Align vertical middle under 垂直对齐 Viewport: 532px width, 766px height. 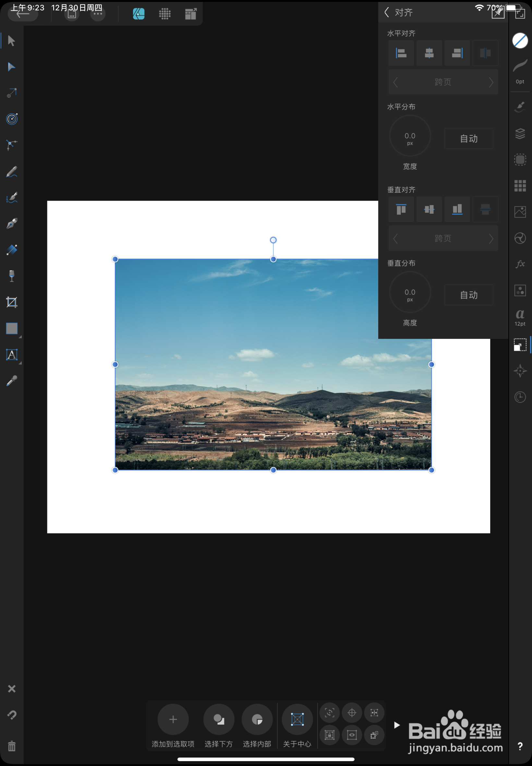tap(429, 209)
